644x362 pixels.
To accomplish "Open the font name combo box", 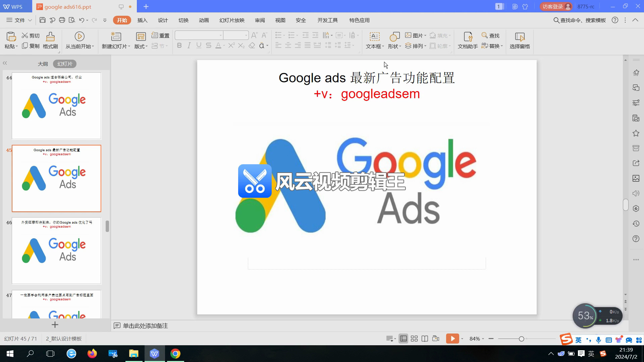I will pos(199,35).
